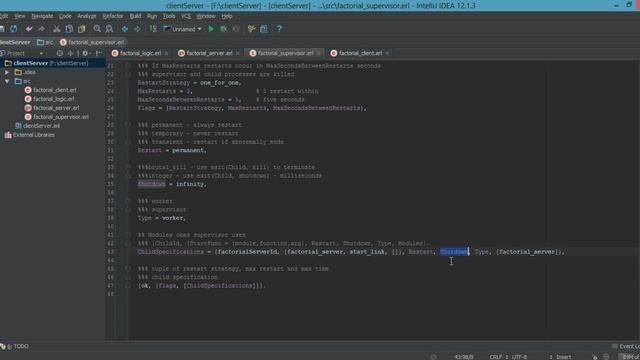
Task: Close the factorial_server.erl tab
Action: (238, 53)
